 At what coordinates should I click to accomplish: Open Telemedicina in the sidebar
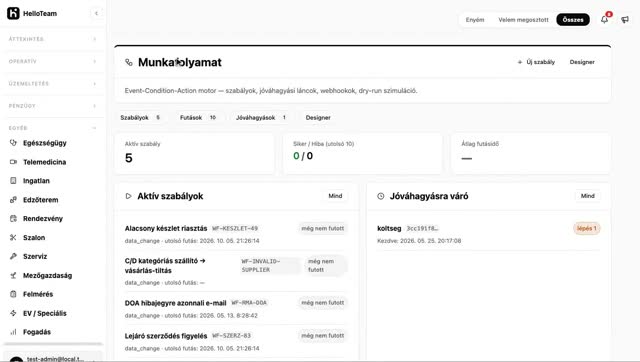tap(52, 162)
